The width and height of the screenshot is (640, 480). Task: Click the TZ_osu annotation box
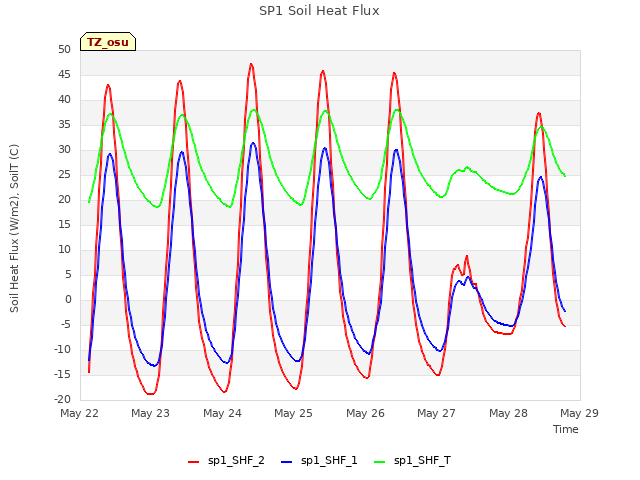(108, 42)
